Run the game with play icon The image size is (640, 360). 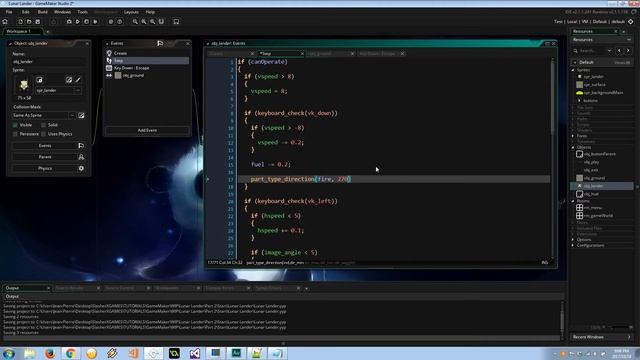[78, 22]
